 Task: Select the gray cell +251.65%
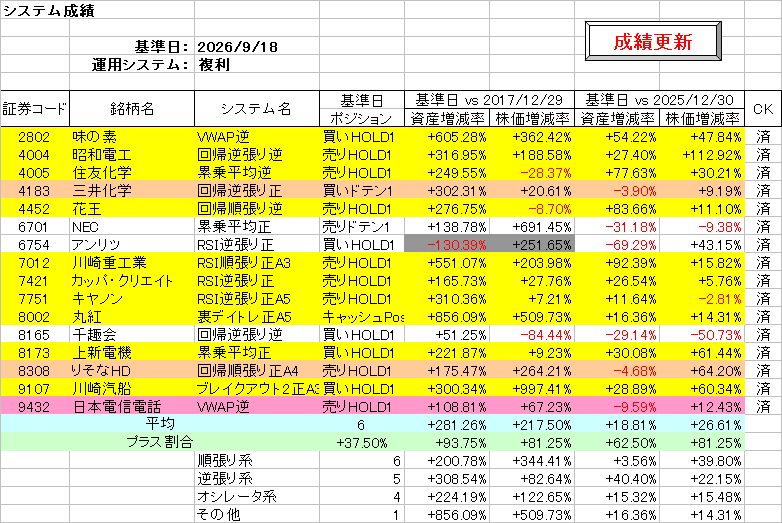[532, 245]
